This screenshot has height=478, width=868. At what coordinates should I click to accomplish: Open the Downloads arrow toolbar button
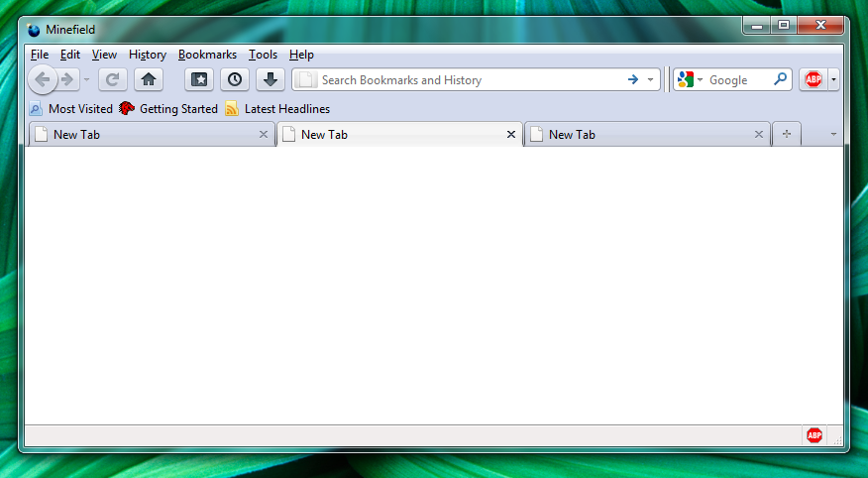[x=270, y=79]
